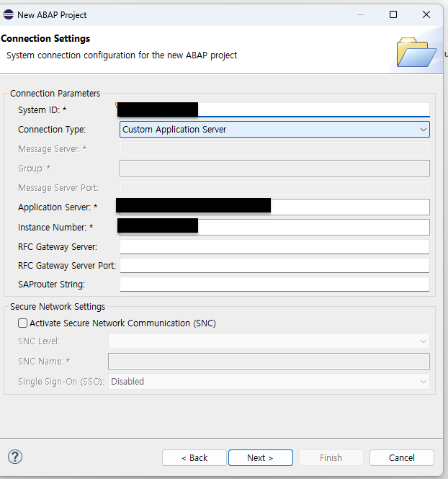Click the System ID input field

[274, 109]
